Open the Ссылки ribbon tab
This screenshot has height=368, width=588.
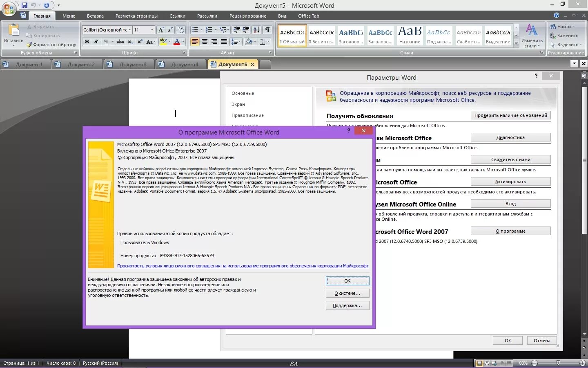point(177,16)
